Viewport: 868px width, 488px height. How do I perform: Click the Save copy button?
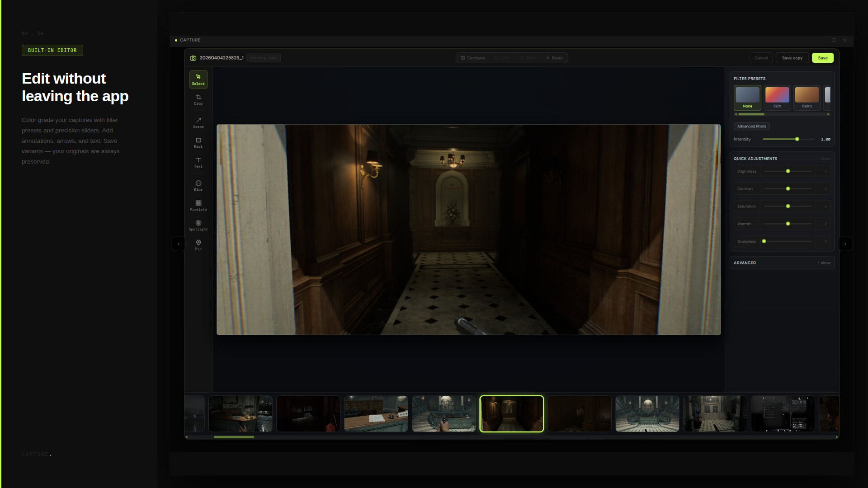pyautogui.click(x=792, y=58)
